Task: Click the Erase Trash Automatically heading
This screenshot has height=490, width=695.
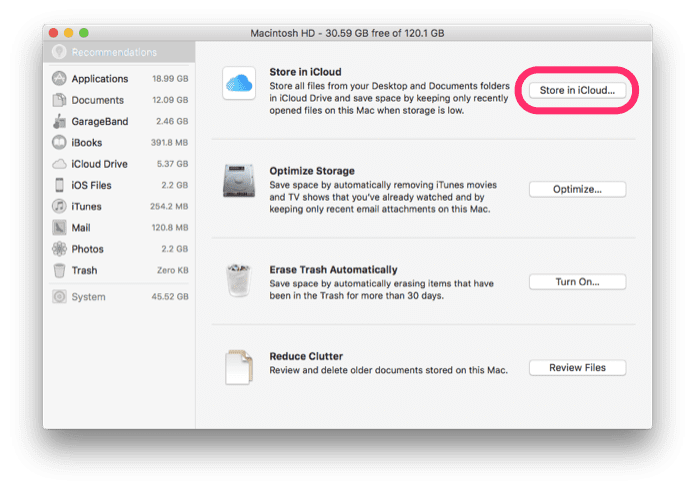Action: point(333,270)
